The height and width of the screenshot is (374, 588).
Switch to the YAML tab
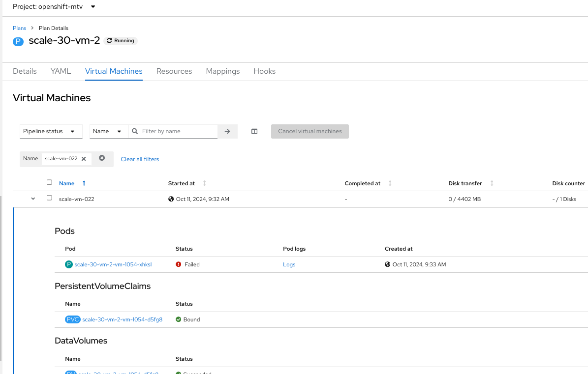[x=61, y=71]
